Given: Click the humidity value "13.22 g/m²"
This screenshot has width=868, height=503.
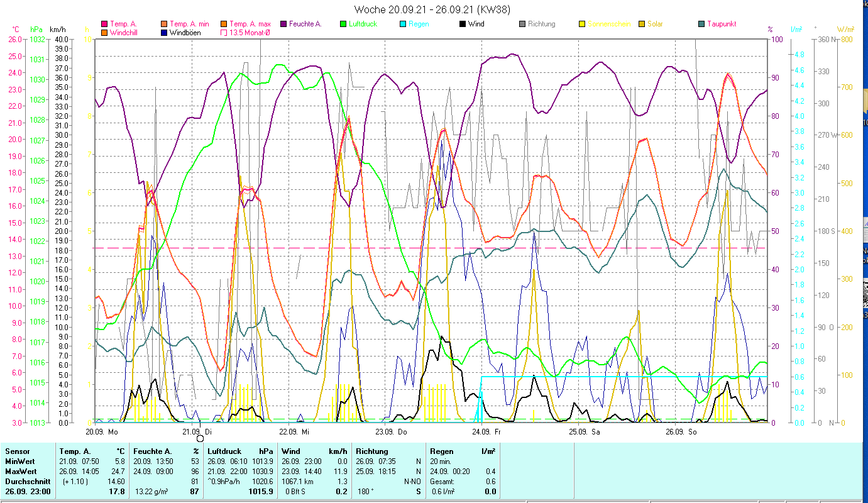Looking at the screenshot, I should (x=153, y=492).
